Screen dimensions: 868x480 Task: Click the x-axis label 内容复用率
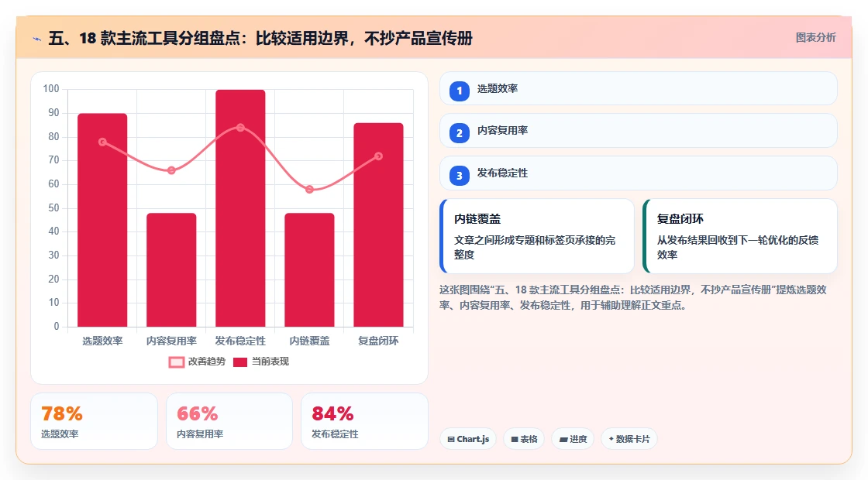pyautogui.click(x=171, y=341)
